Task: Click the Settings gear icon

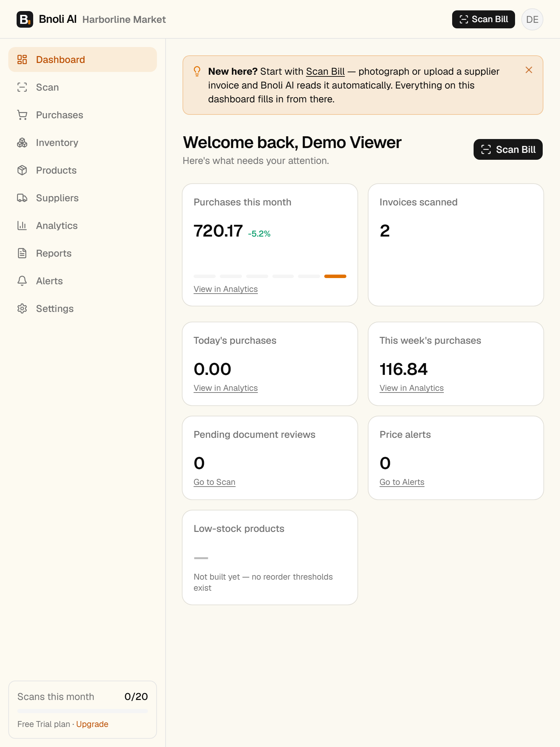Action: 22,308
